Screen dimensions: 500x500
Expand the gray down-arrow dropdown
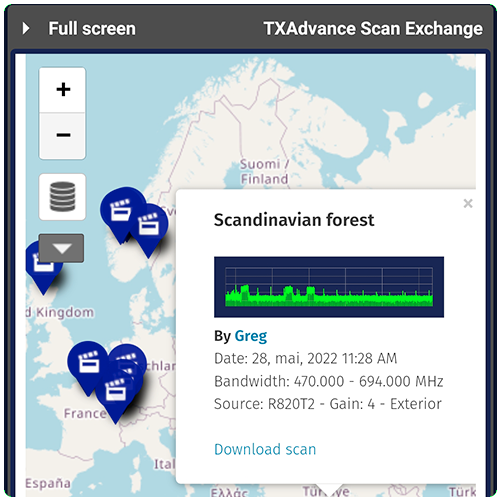(61, 248)
